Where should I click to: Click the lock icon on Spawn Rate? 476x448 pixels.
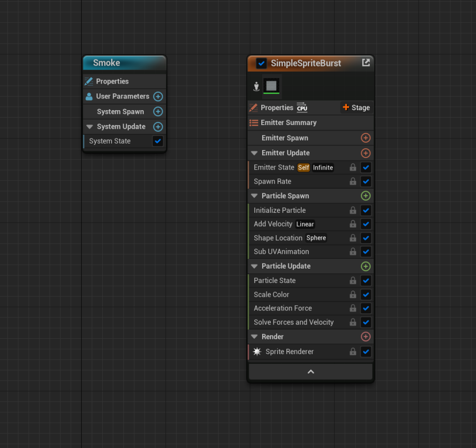[x=353, y=181]
